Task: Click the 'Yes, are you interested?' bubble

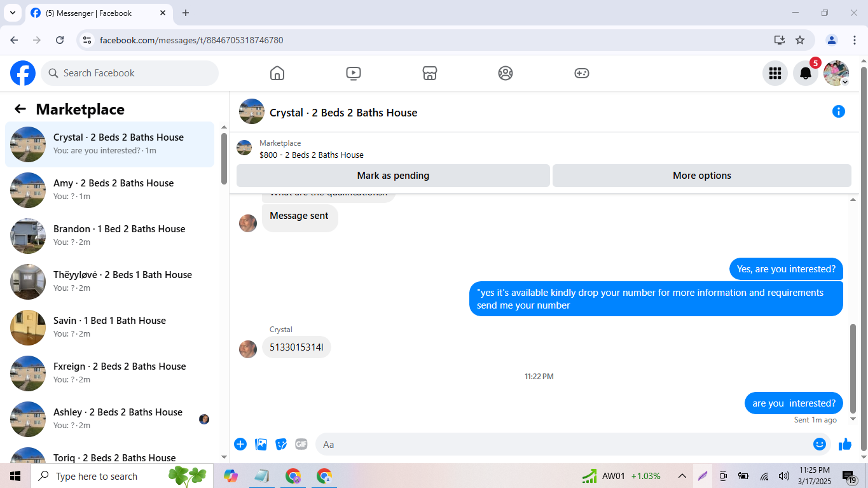Action: (x=786, y=269)
